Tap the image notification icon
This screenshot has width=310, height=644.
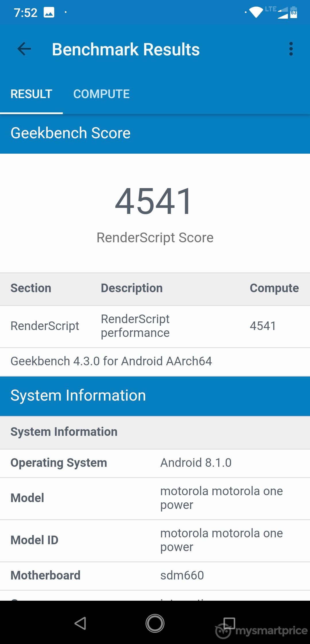(49, 12)
